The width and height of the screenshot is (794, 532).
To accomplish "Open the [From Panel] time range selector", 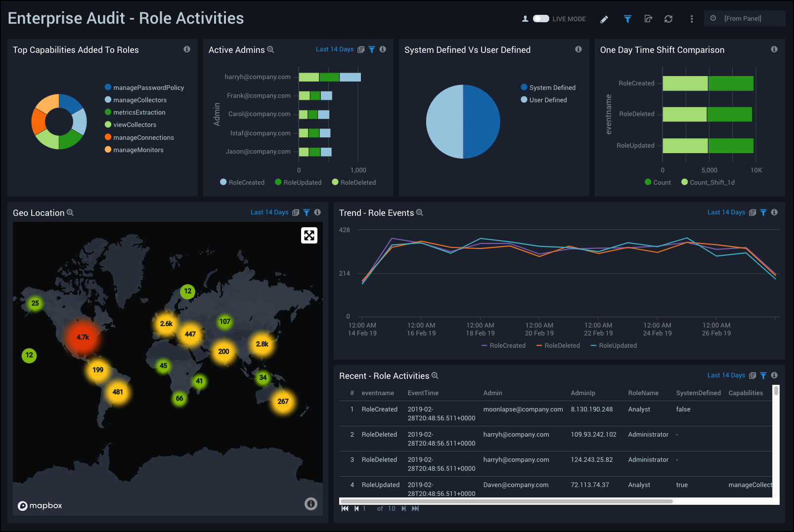I will (x=743, y=19).
